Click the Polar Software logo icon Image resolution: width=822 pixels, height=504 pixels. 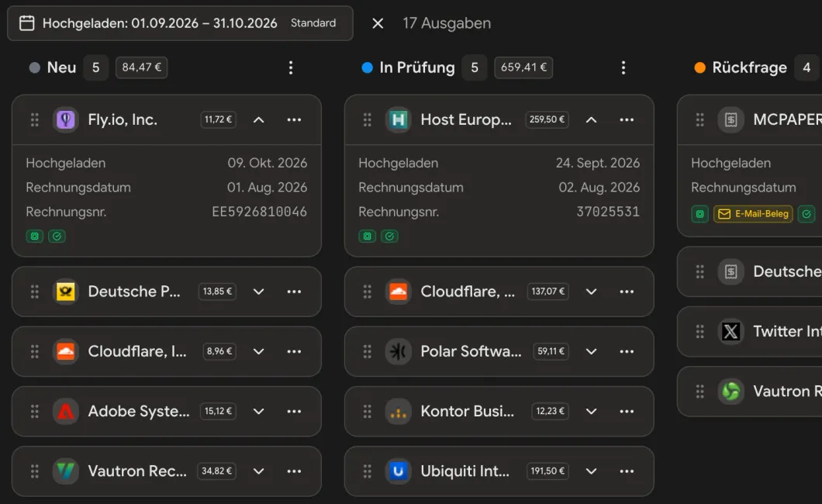tap(399, 351)
